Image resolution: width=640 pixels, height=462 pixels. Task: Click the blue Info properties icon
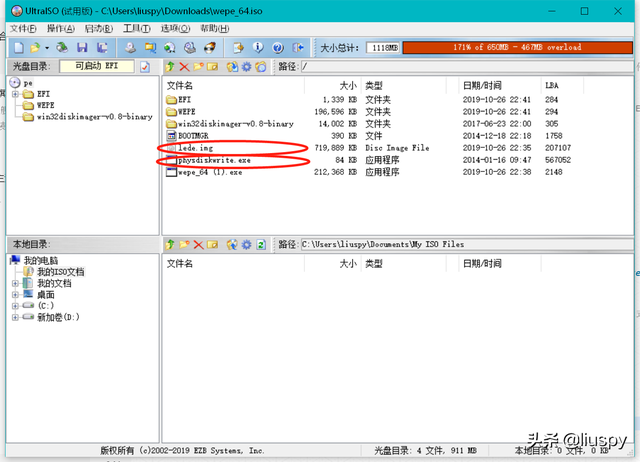tap(258, 48)
